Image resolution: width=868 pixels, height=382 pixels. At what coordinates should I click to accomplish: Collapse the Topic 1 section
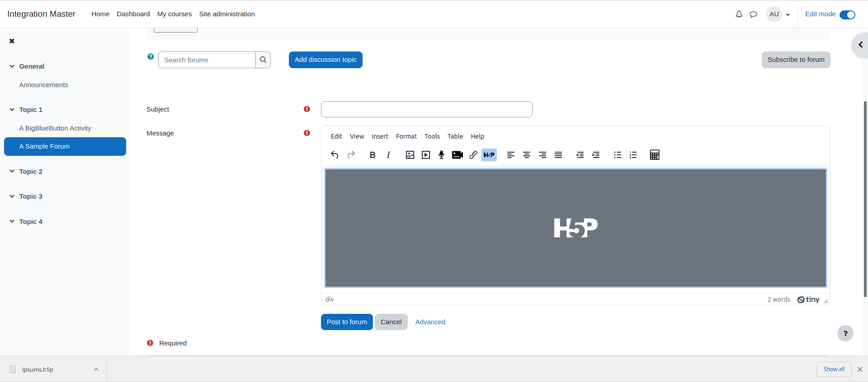(x=12, y=110)
